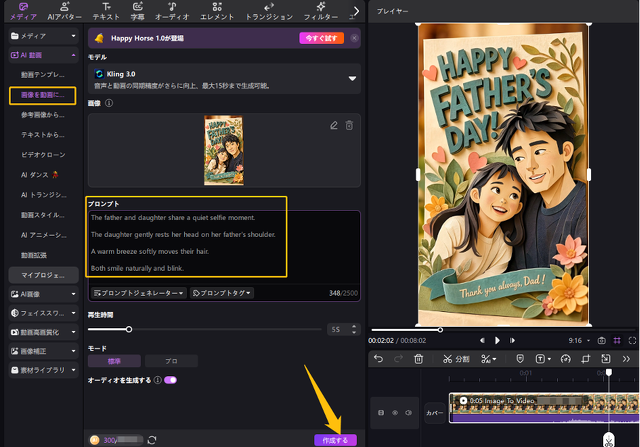Expand the 動画高画質化 sidebar section
Image resolution: width=640 pixels, height=447 pixels.
click(x=43, y=332)
